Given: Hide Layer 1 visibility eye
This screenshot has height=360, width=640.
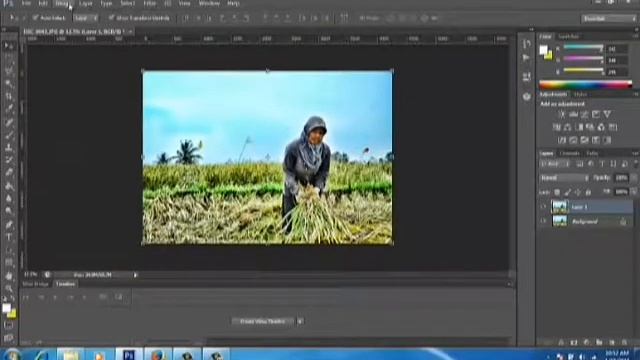Looking at the screenshot, I should tap(543, 207).
